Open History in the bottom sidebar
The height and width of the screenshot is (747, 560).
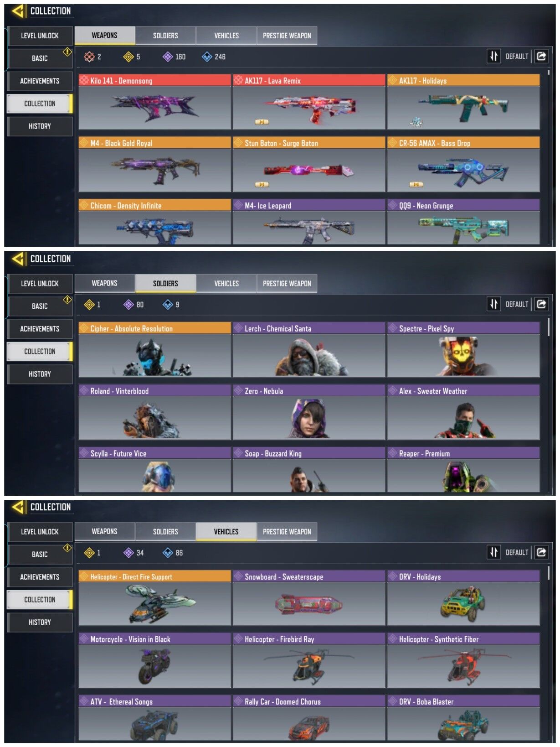pyautogui.click(x=40, y=622)
